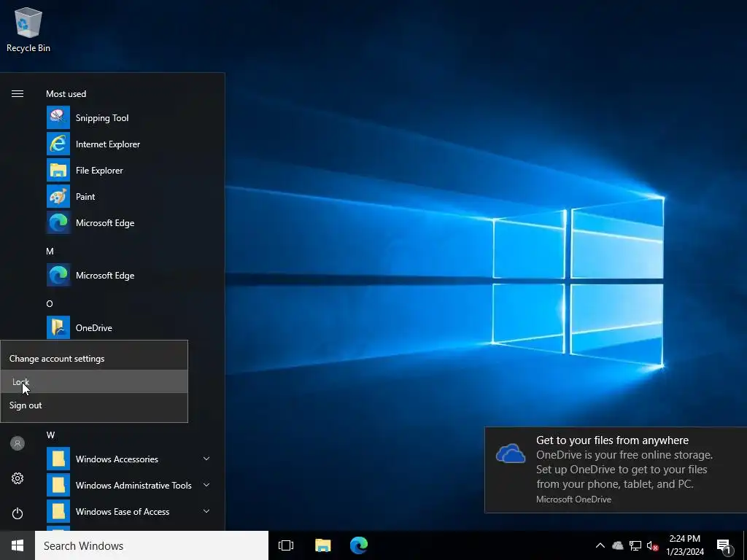Select Sign out from account menu
Viewport: 747px width, 560px height.
[x=94, y=405]
